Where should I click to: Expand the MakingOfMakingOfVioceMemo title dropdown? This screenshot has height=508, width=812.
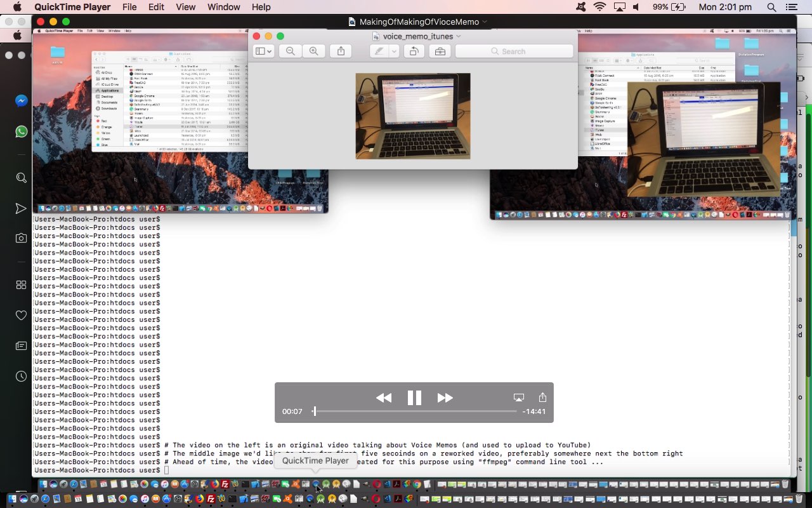[x=485, y=22]
